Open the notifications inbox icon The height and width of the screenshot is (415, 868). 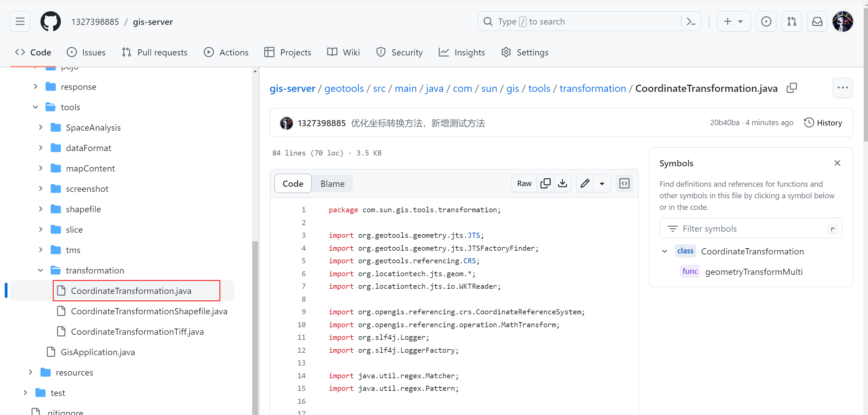[x=817, y=21]
